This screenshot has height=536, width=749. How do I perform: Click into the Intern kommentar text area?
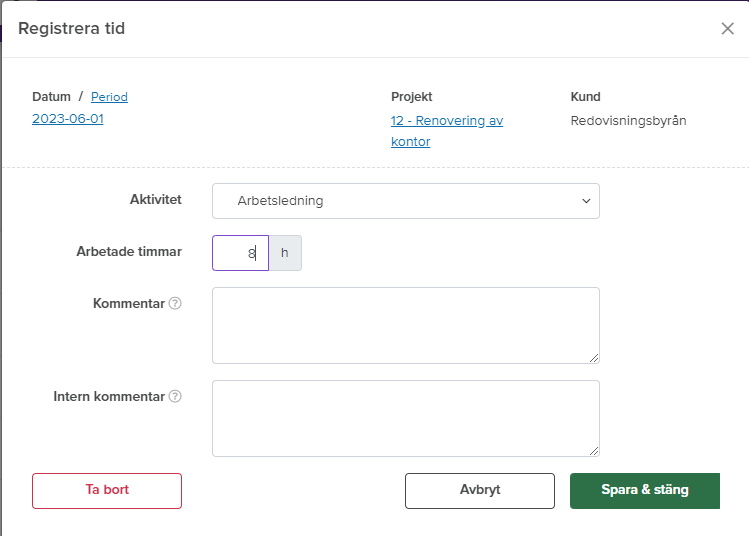tap(406, 418)
